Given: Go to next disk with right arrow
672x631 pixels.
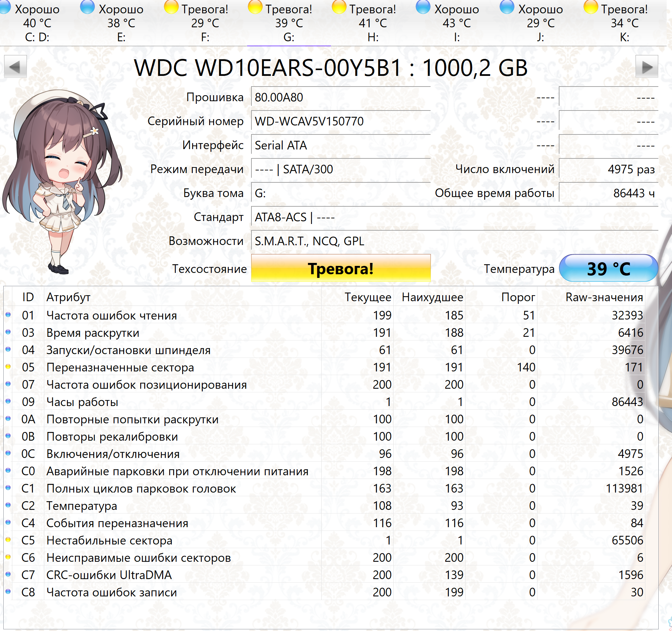Looking at the screenshot, I should tap(647, 67).
